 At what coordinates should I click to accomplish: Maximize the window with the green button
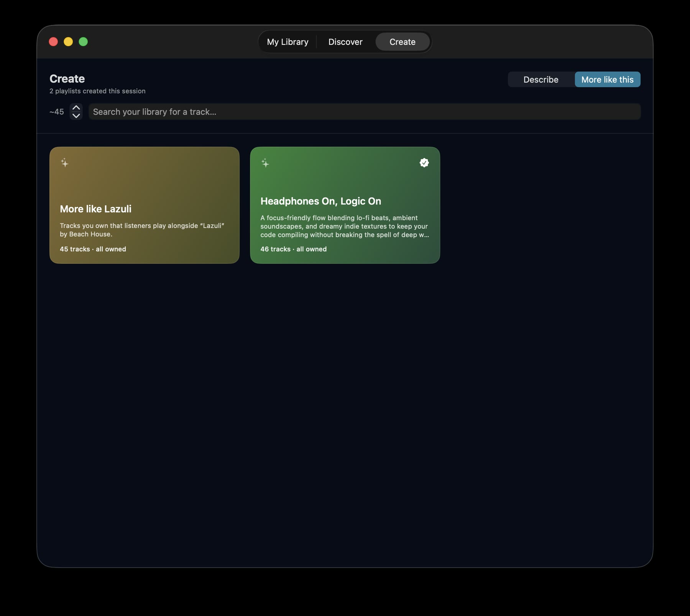tap(83, 42)
